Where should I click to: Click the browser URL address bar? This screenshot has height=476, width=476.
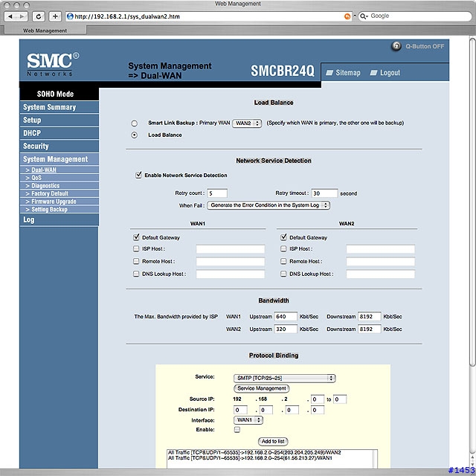[208, 16]
